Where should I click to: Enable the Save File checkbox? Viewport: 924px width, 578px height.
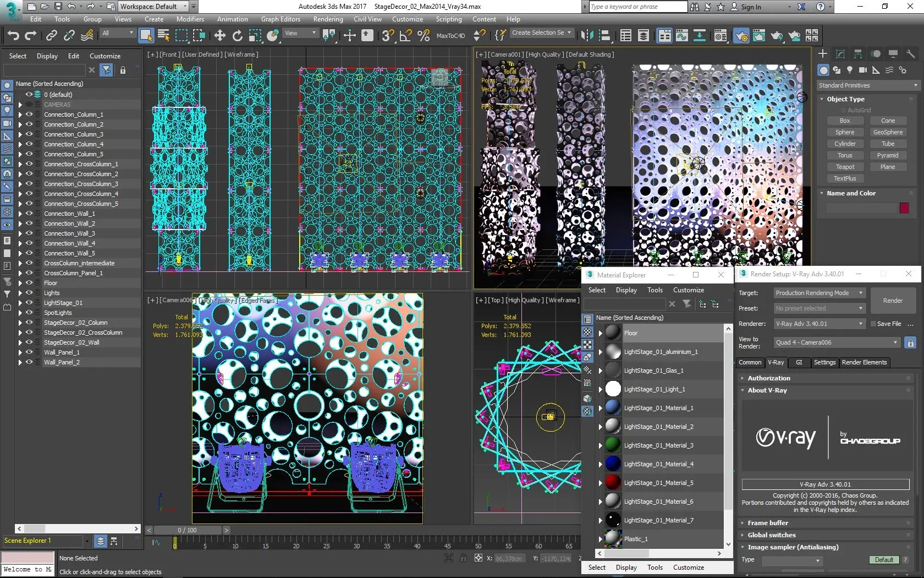pos(873,324)
